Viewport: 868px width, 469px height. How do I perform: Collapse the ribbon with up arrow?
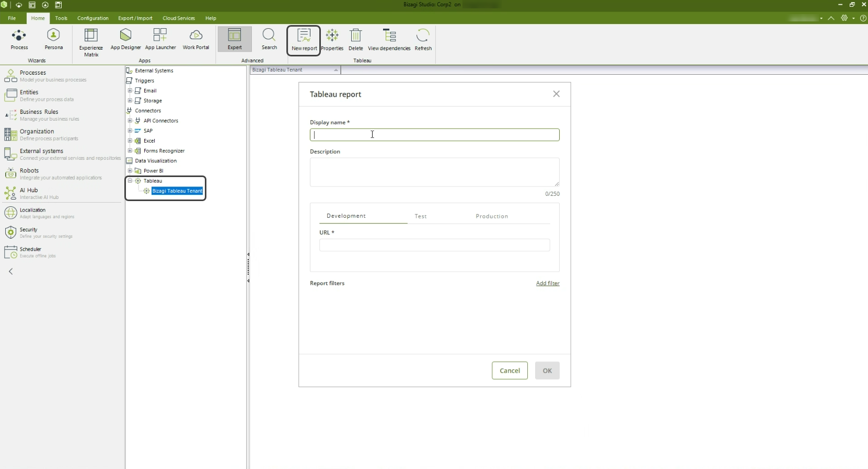[831, 18]
